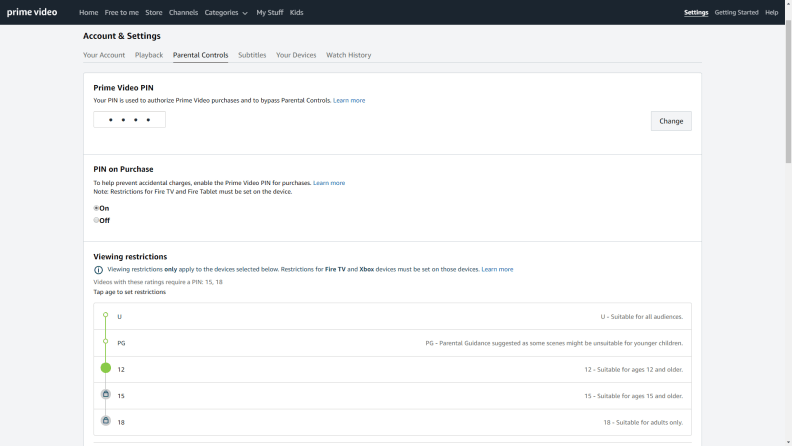Open Learn more link in Prime Video PIN
This screenshot has width=792, height=446.
pos(349,101)
